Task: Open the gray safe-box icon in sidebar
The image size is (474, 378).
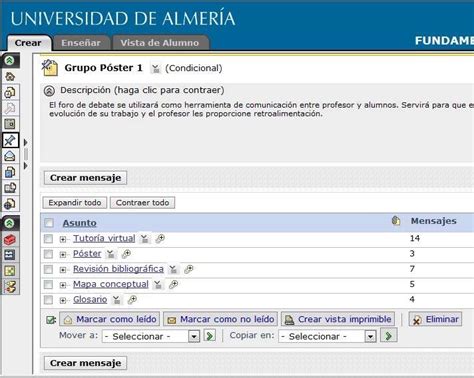Action: (10, 124)
